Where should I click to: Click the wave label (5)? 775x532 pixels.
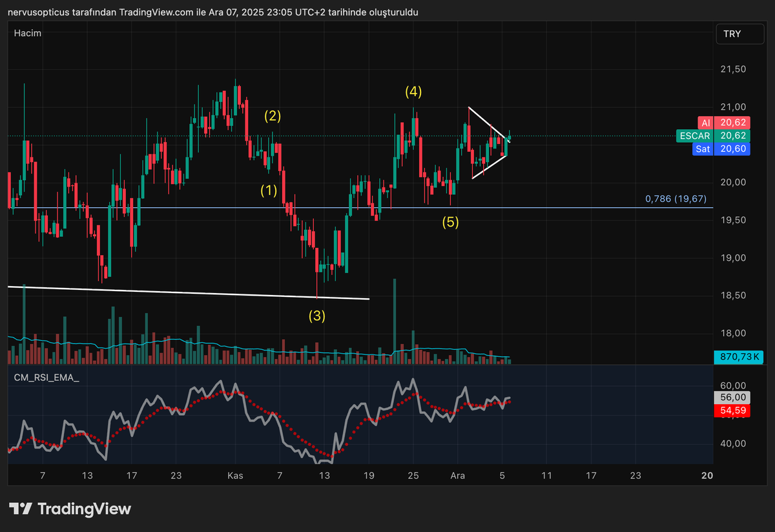pos(450,222)
